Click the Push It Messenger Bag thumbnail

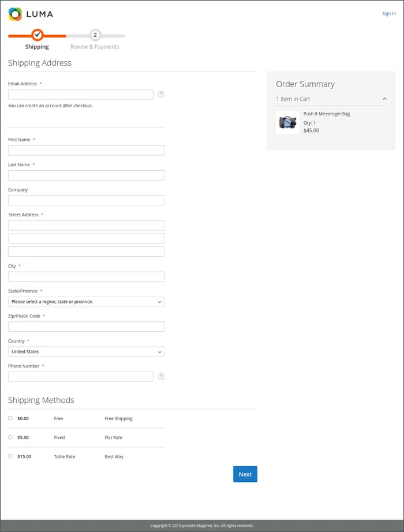tap(287, 122)
